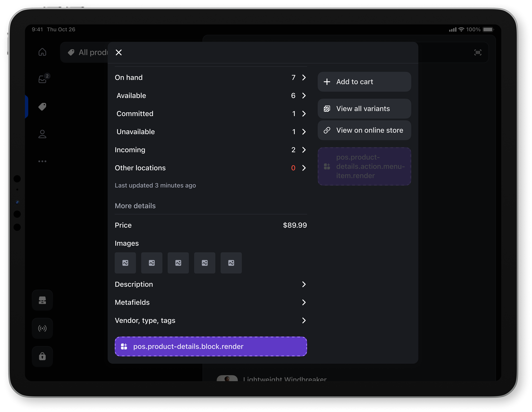The height and width of the screenshot is (412, 532).
Task: Click the pos.product-details.action.menu-item.render extension
Action: 364,166
